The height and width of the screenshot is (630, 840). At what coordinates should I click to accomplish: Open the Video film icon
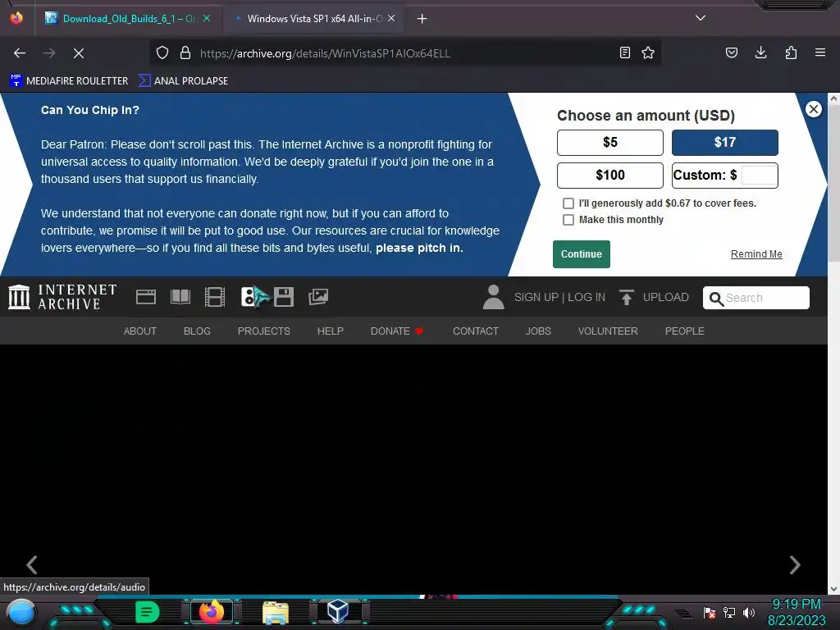pos(215,297)
